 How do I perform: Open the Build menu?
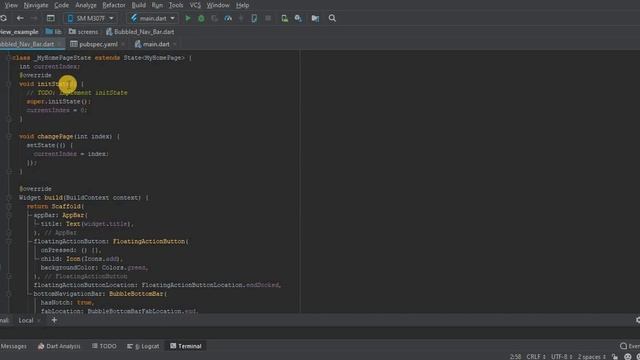click(139, 5)
